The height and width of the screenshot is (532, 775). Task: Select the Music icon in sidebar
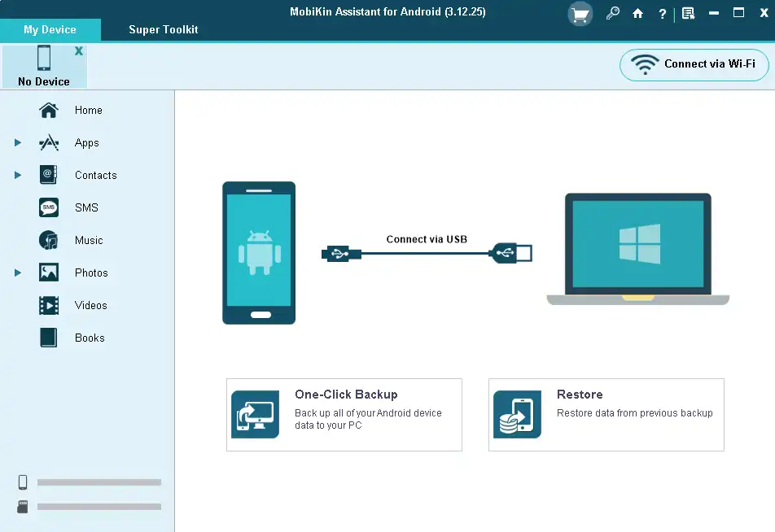pos(49,240)
